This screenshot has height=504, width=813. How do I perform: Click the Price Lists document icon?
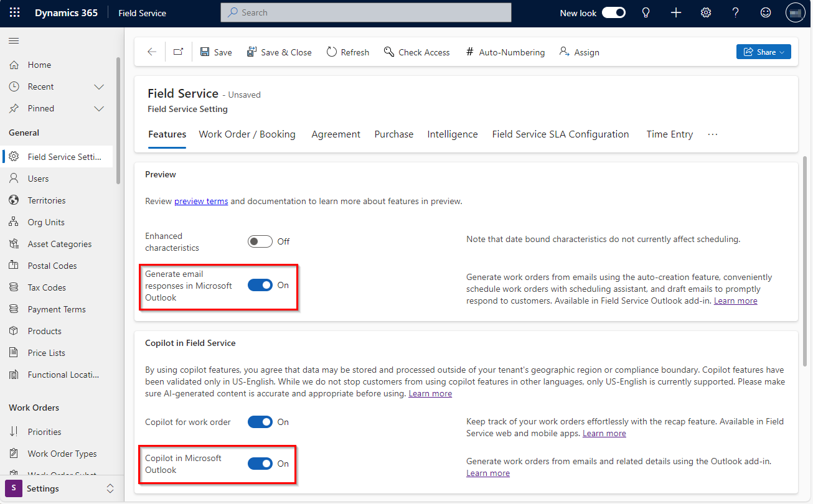coord(14,353)
